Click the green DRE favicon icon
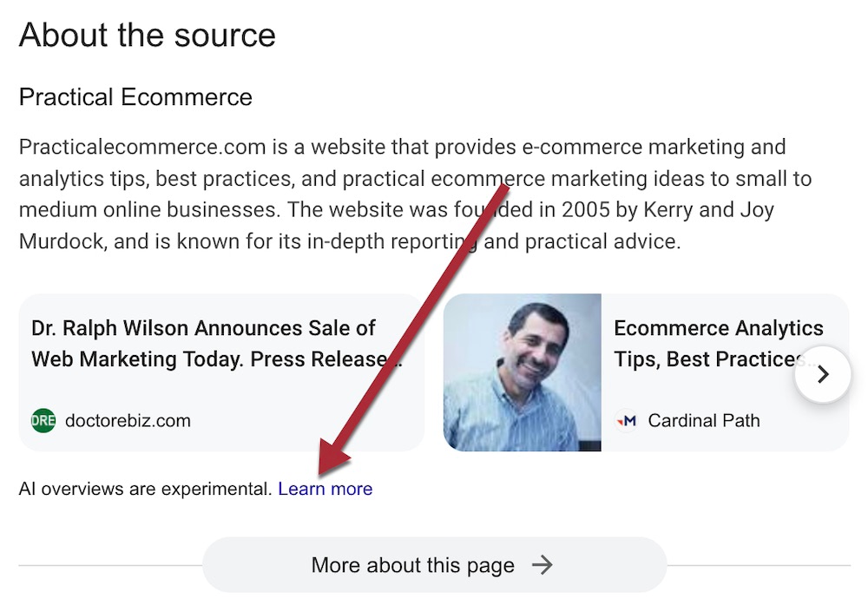Screen dimensions: 868x612 click(43, 421)
